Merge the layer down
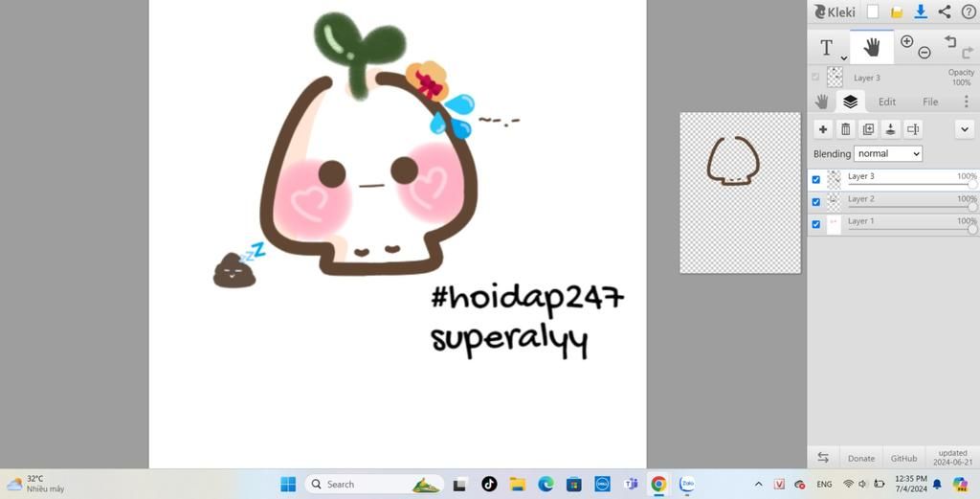The width and height of the screenshot is (980, 499). point(891,129)
